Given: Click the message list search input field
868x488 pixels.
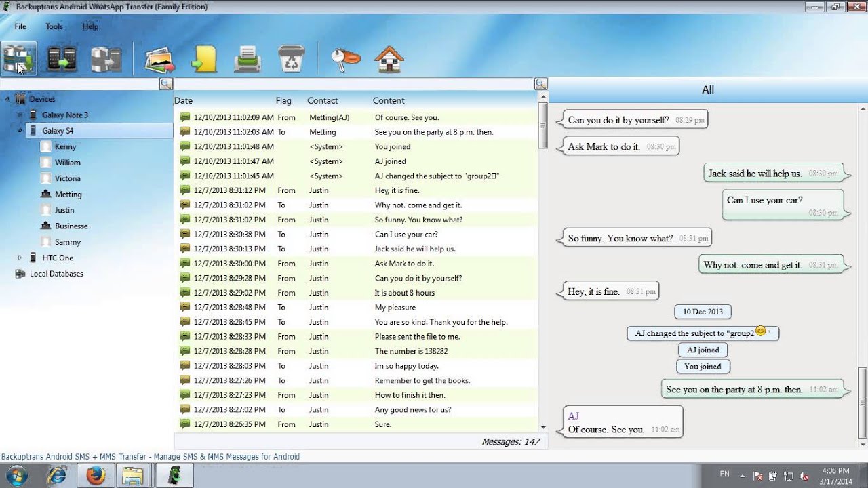Looking at the screenshot, I should click(354, 84).
